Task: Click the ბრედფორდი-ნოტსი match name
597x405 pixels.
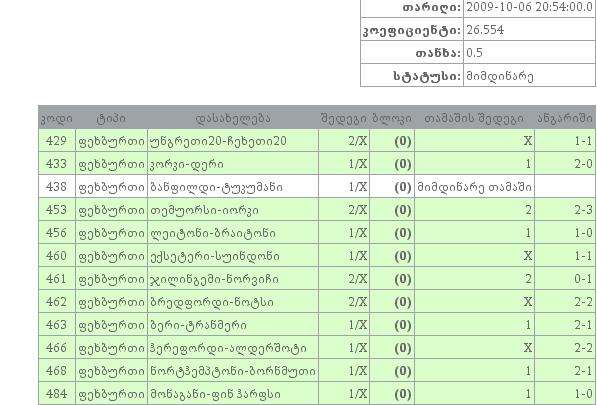Action: pos(212,302)
